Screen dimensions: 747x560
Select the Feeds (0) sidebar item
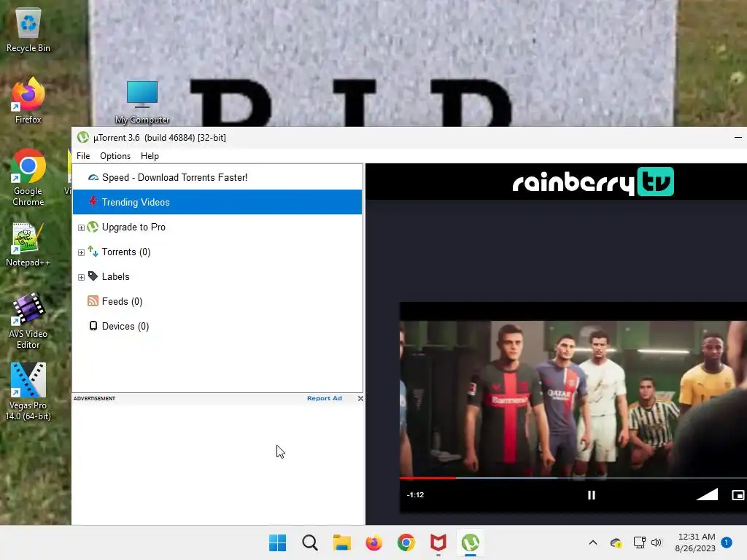click(x=217, y=301)
